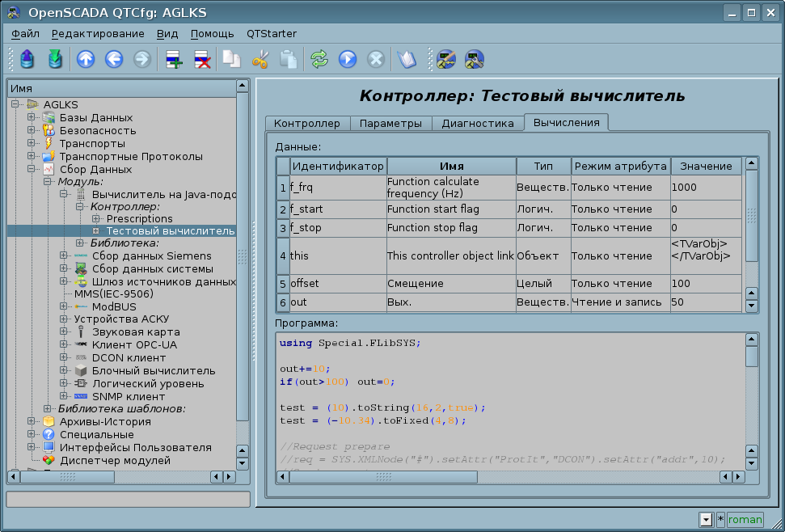The width and height of the screenshot is (785, 532).
Task: Expand the Базы Данных tree node
Action: coord(32,117)
